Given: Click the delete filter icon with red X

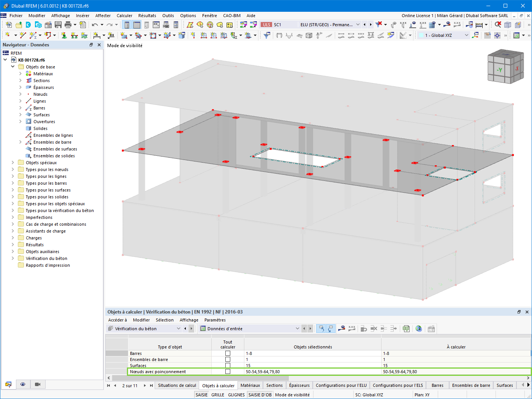Looking at the screenshot, I should point(379,24).
